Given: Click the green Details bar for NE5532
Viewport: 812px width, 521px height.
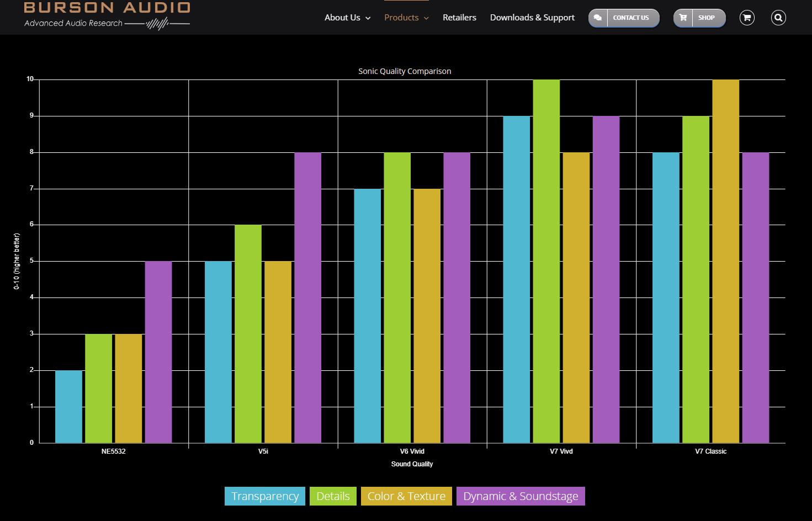Looking at the screenshot, I should point(98,389).
